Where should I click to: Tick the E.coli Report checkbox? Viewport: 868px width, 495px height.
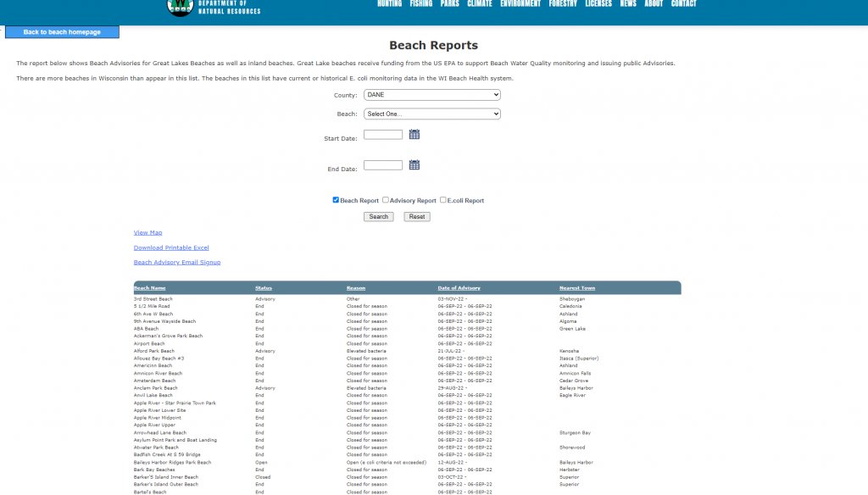442,200
